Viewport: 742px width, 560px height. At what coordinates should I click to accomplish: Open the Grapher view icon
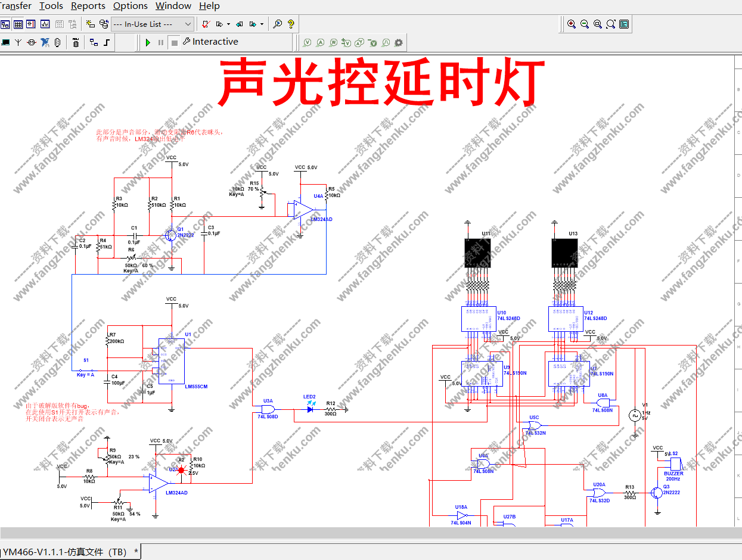[44, 24]
